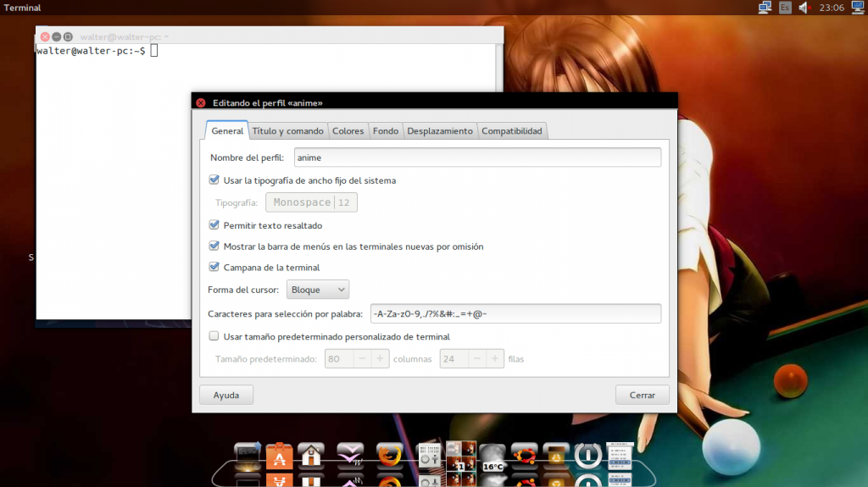Open the document list icon in dock

[620, 456]
